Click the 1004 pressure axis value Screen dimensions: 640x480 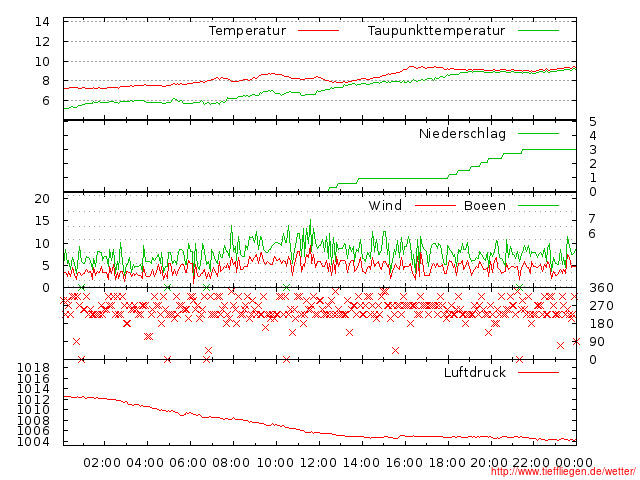[x=33, y=441]
